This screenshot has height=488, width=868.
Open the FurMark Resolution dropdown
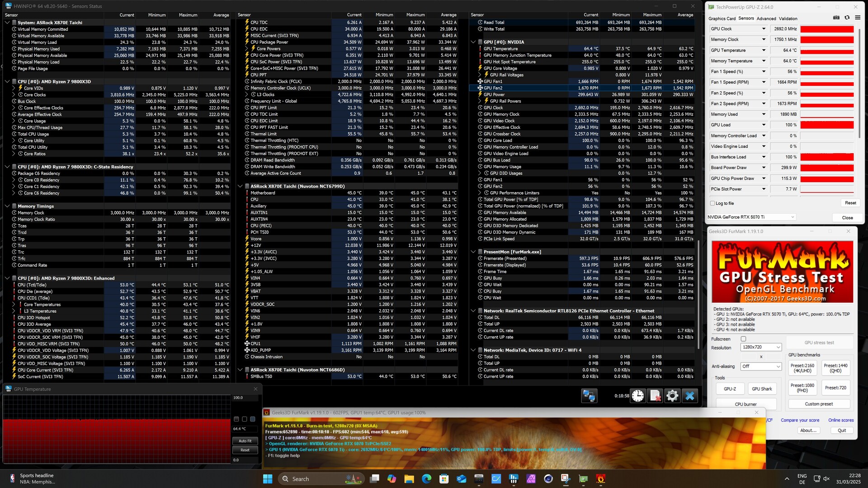(761, 347)
